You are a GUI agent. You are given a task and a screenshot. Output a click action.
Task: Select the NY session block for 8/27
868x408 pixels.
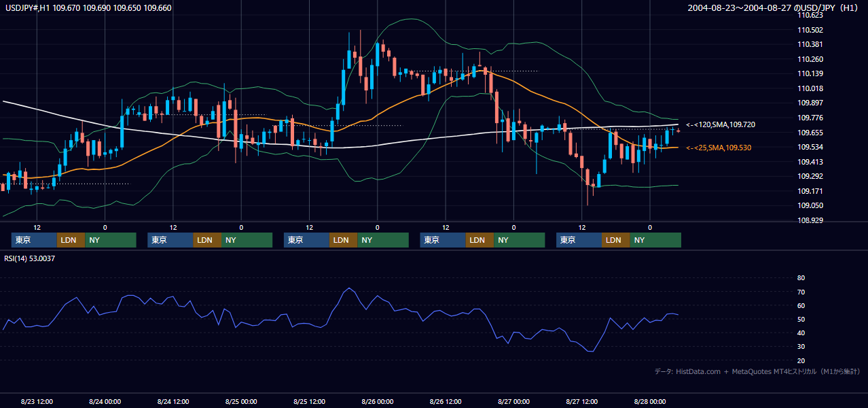point(655,240)
